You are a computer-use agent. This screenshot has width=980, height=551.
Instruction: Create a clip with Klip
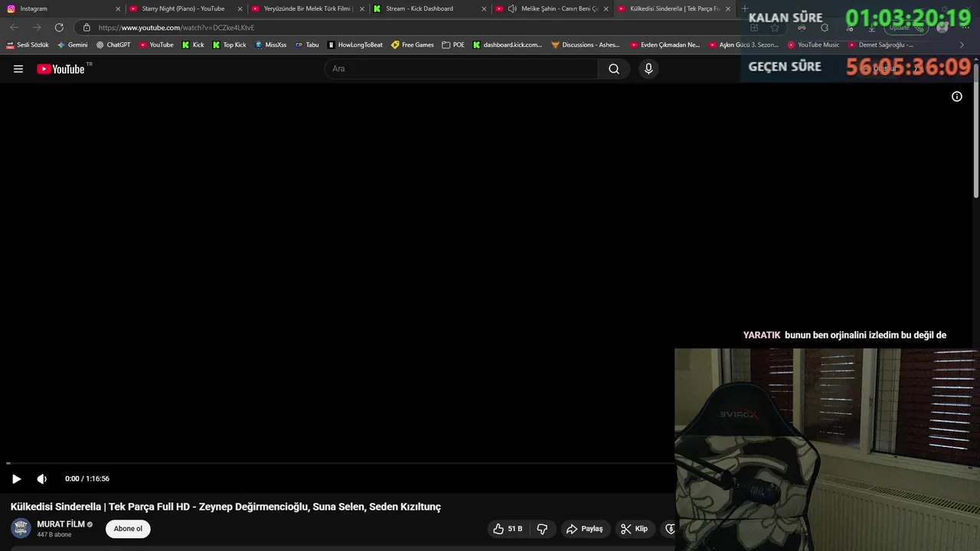click(634, 529)
